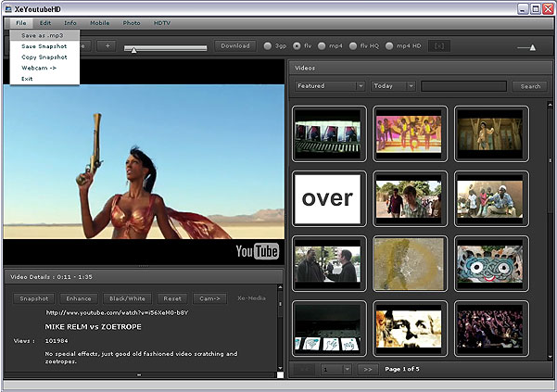Pick the flv HQ format radio
Image resolution: width=557 pixels, height=392 pixels.
tap(353, 46)
